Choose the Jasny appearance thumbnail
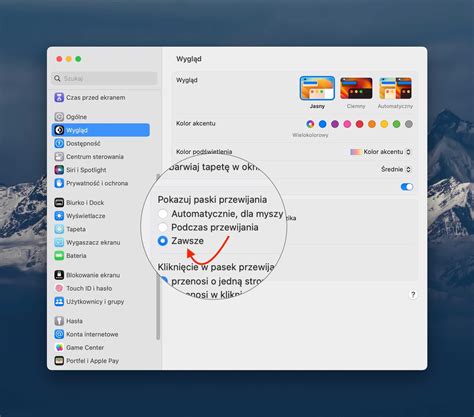Image resolution: width=474 pixels, height=417 pixels. pos(317,88)
